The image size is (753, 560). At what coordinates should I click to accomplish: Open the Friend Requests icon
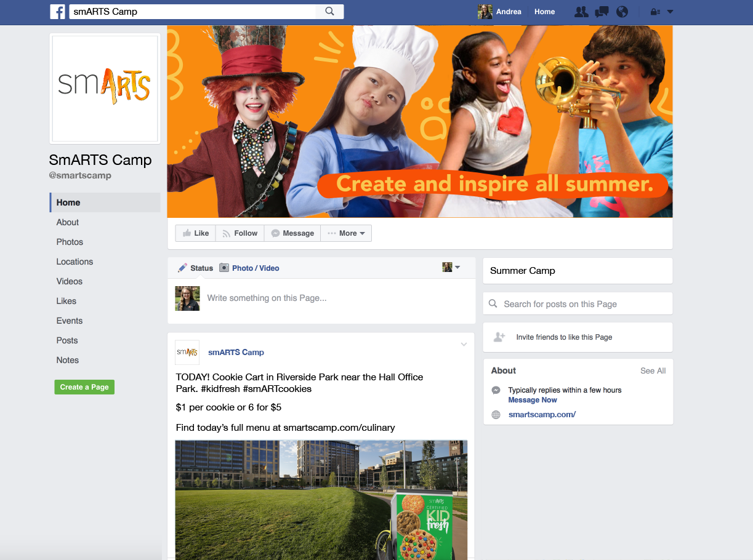pos(581,12)
